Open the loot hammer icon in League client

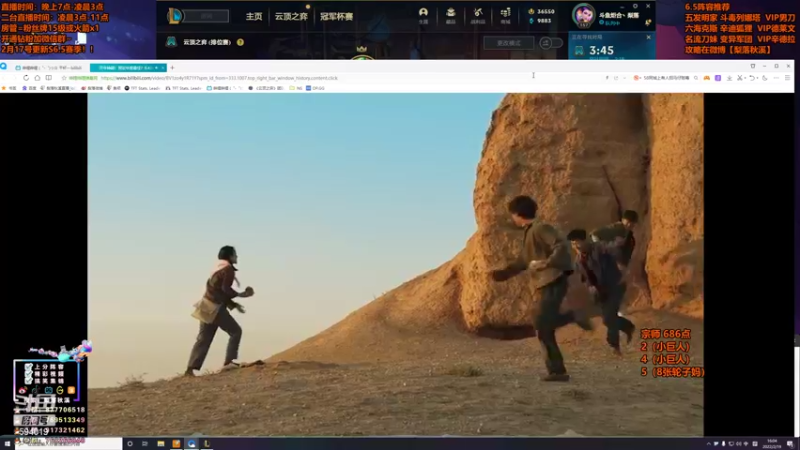[x=478, y=14]
